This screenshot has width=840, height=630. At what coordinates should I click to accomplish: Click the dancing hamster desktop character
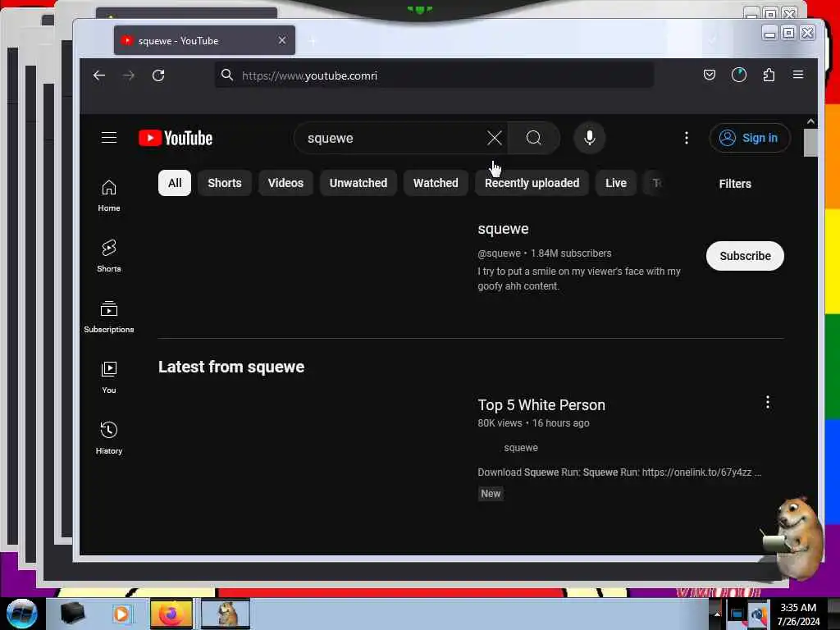pos(794,538)
